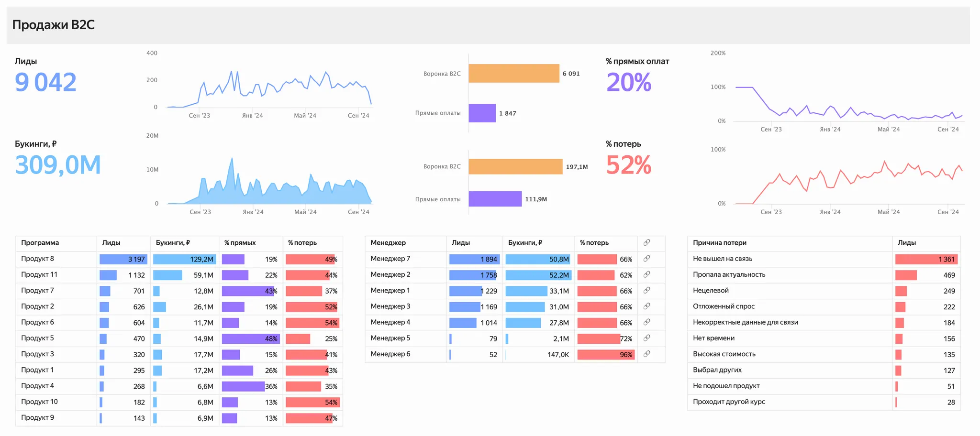Click the "% потерь" indicator value 52%

point(628,165)
